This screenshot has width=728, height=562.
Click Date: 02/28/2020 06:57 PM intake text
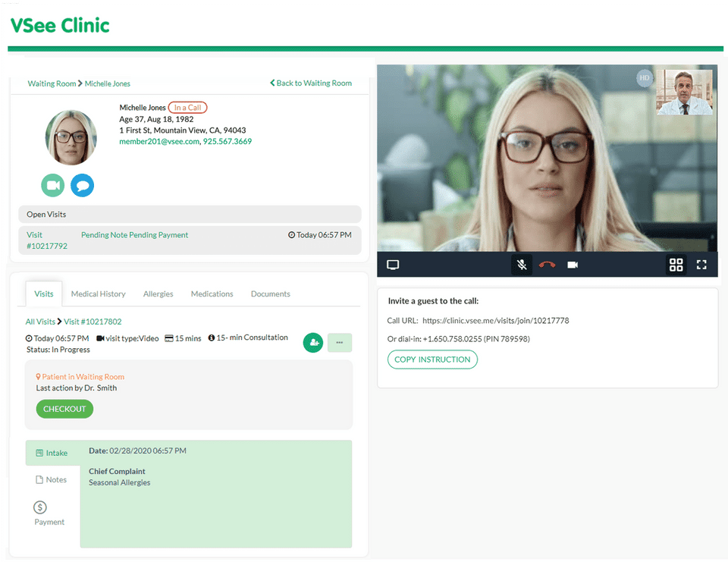[137, 451]
